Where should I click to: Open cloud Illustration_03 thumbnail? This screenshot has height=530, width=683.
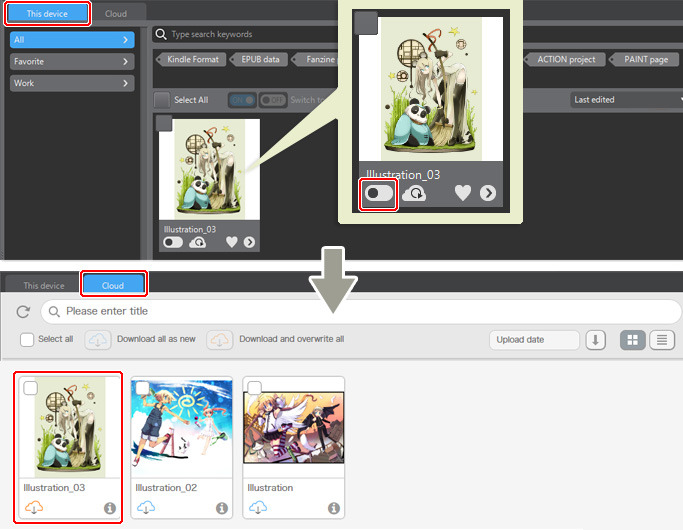pos(70,428)
